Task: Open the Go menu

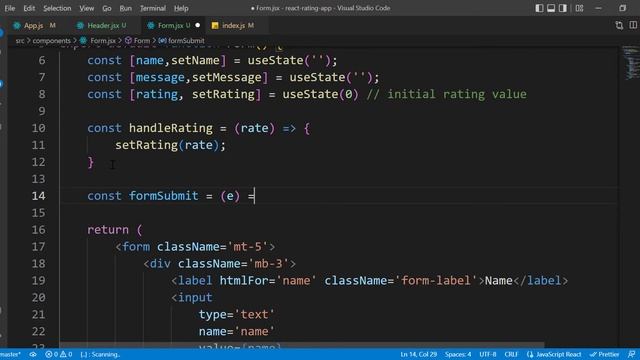Action: click(x=107, y=8)
